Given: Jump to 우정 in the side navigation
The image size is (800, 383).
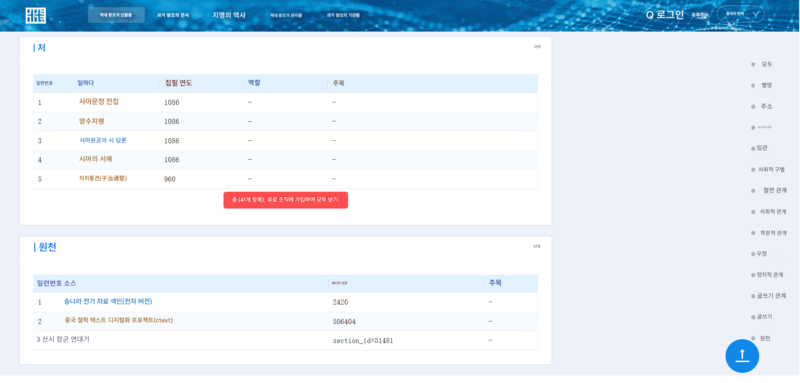Looking at the screenshot, I should coord(762,253).
